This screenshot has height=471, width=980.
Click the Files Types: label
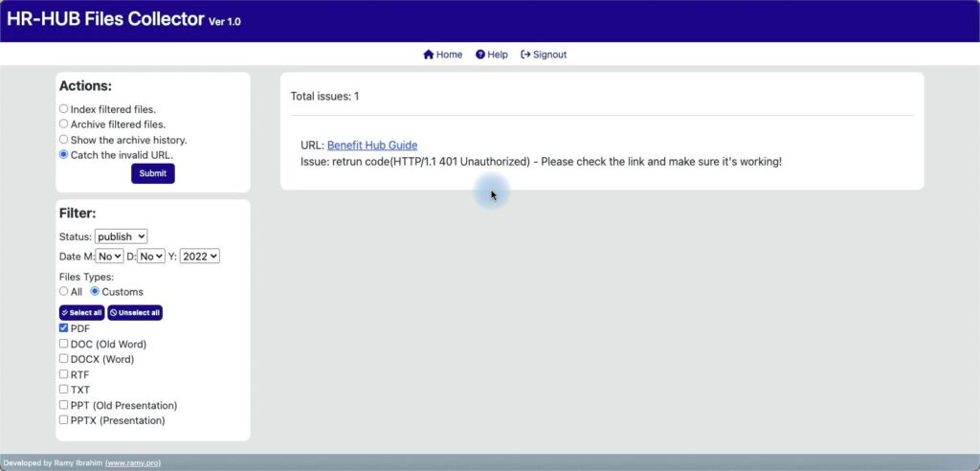86,277
